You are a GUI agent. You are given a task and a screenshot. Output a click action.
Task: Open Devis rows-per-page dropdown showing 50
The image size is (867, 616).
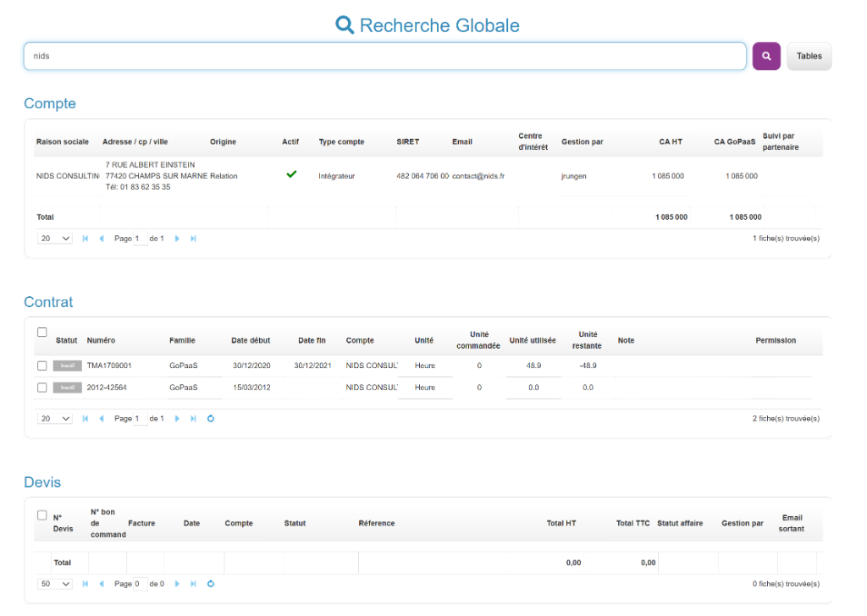[x=55, y=584]
